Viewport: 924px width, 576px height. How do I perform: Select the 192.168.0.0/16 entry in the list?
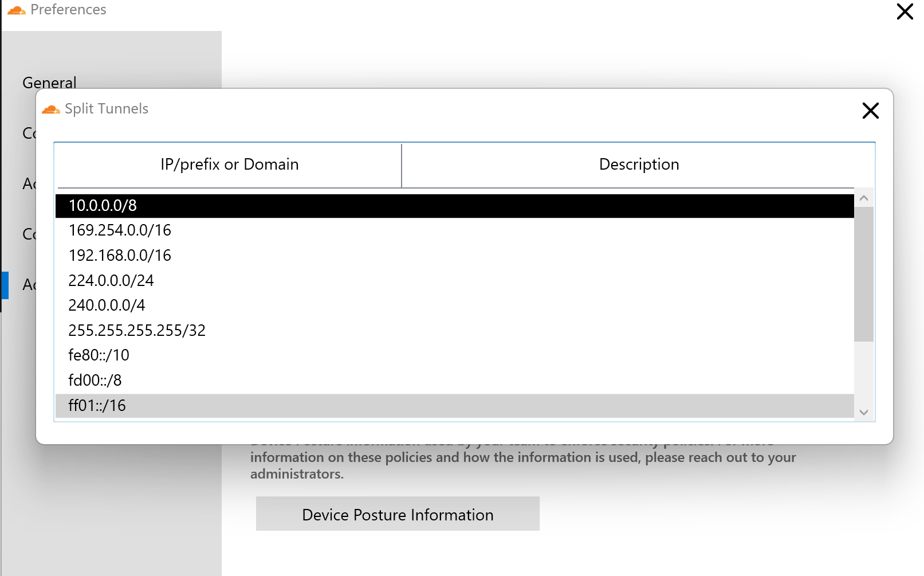pyautogui.click(x=229, y=255)
